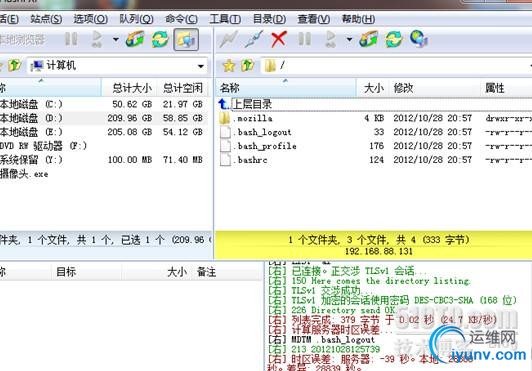Click the remote pane transfer play icon
Viewport: 532px width, 371px height.
pyautogui.click(x=330, y=39)
